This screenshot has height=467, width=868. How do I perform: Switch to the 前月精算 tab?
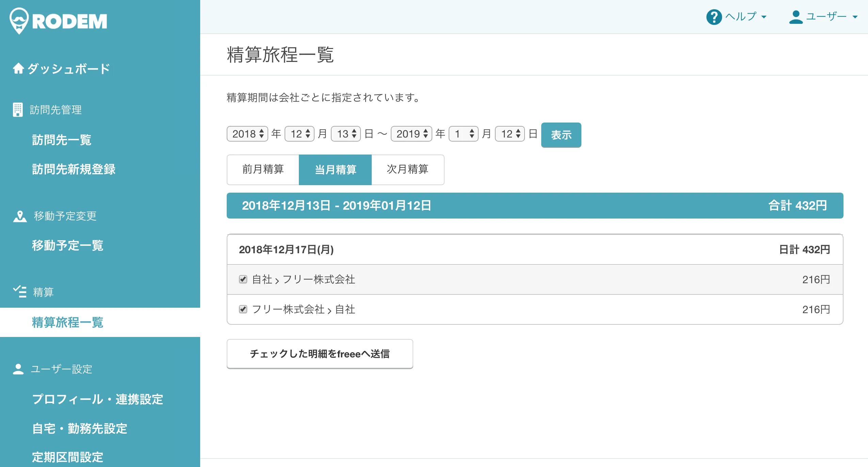coord(263,170)
